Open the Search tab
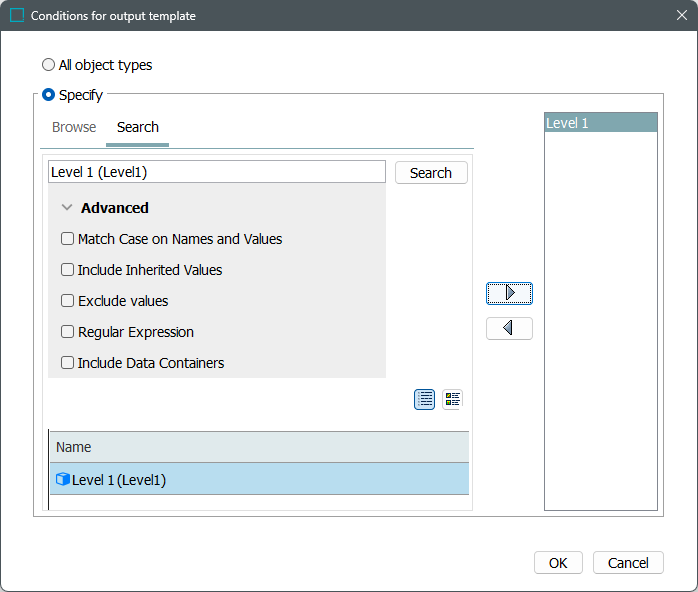698x592 pixels. (x=138, y=127)
